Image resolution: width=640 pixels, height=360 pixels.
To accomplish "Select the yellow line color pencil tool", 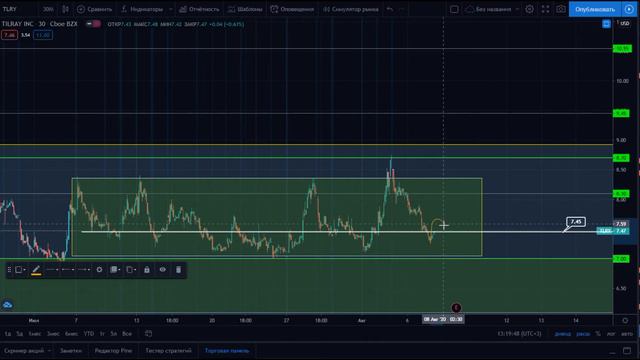I will click(x=36, y=270).
